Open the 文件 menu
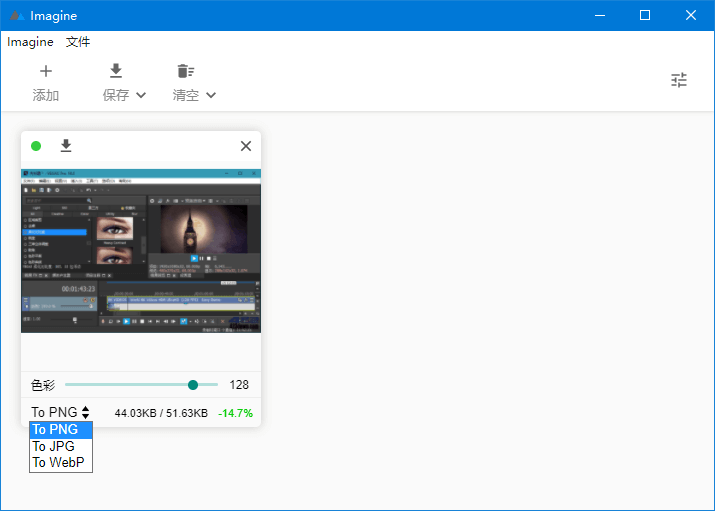This screenshot has height=511, width=715. point(78,42)
